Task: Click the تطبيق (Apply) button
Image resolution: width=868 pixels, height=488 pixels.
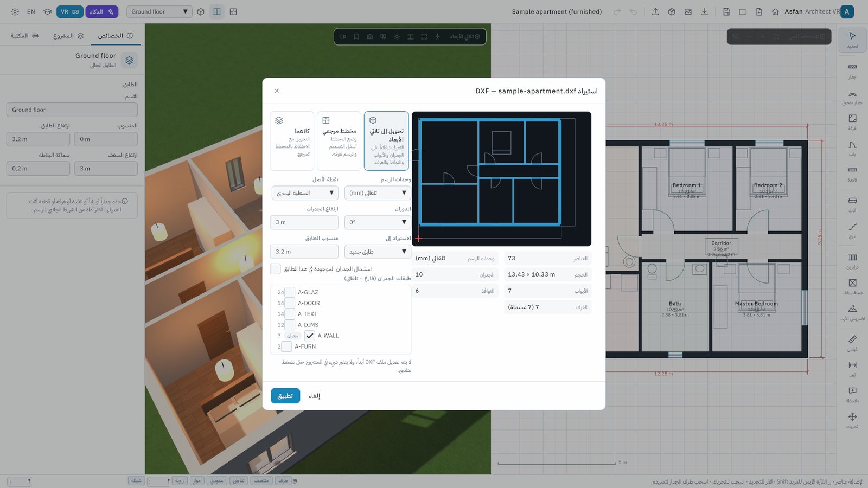Action: pyautogui.click(x=285, y=396)
